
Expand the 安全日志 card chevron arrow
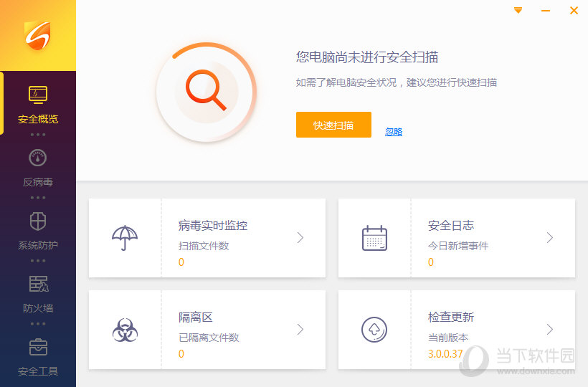[550, 238]
